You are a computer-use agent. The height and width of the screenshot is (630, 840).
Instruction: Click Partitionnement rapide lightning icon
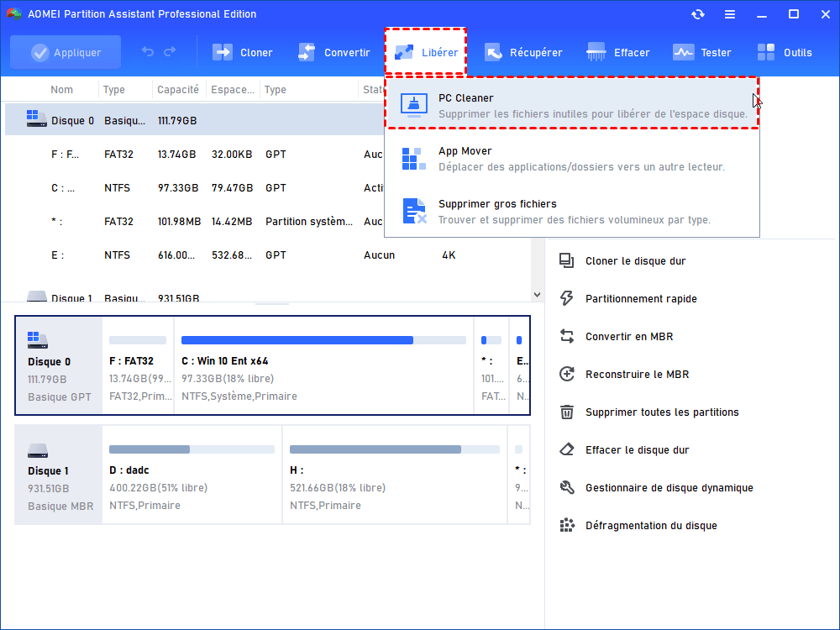point(566,298)
